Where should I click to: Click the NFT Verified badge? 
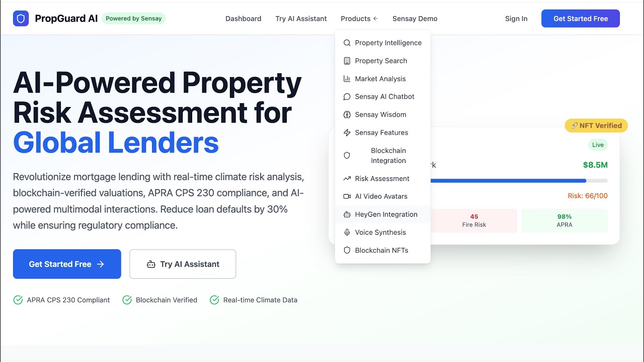point(596,126)
